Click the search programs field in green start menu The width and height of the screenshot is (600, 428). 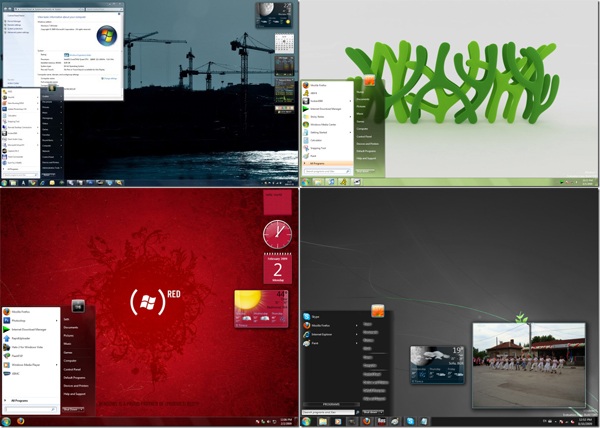(x=327, y=171)
